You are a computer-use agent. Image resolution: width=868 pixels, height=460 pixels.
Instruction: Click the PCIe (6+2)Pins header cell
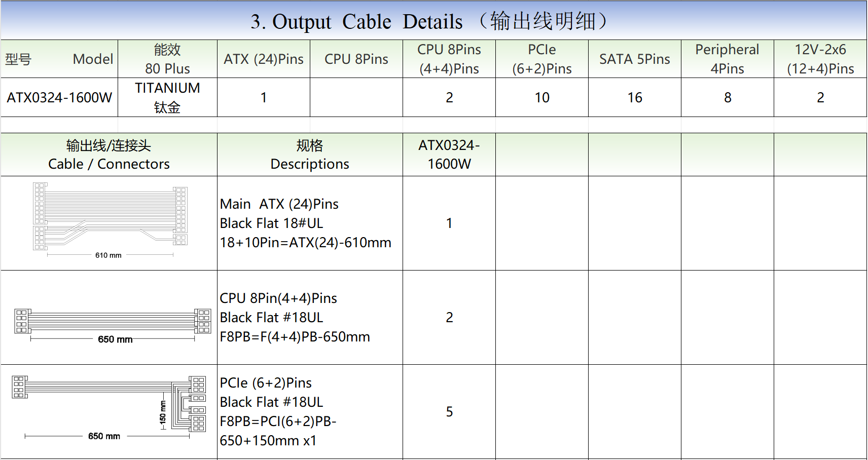tap(542, 59)
